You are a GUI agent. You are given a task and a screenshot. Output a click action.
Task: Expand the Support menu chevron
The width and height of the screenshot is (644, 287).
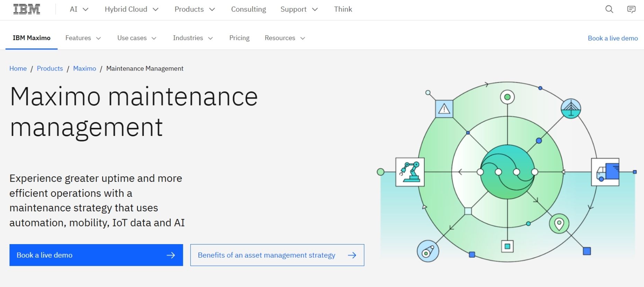(315, 9)
